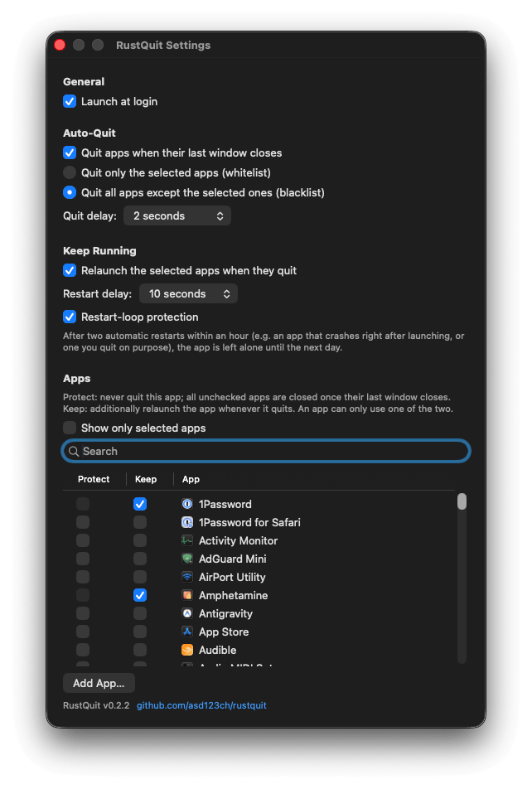This screenshot has height=789, width=532.
Task: Check Keep for Antigravity
Action: [140, 613]
